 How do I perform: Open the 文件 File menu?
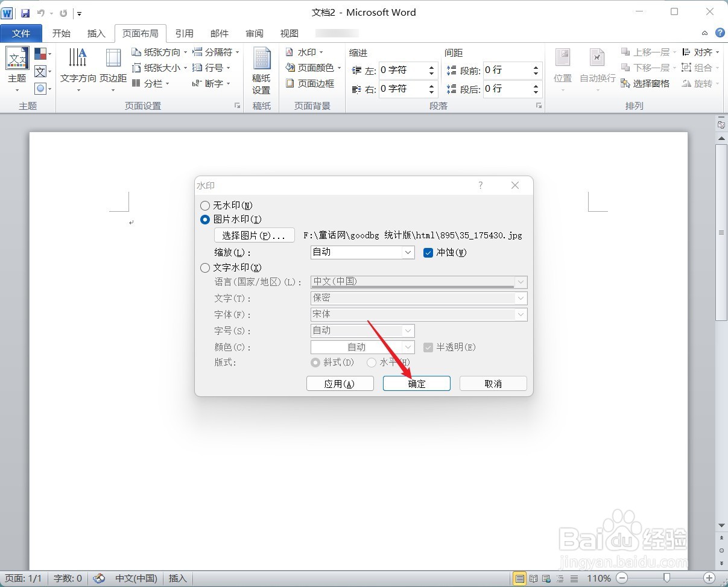[22, 33]
